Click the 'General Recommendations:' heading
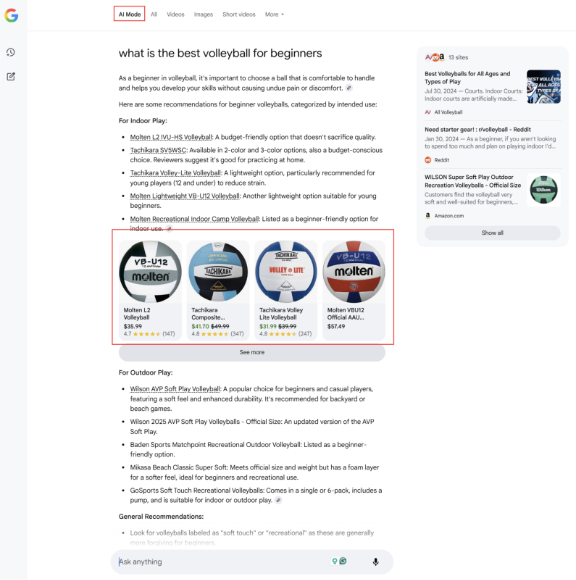Viewport: 576px width, 580px height. click(x=161, y=516)
